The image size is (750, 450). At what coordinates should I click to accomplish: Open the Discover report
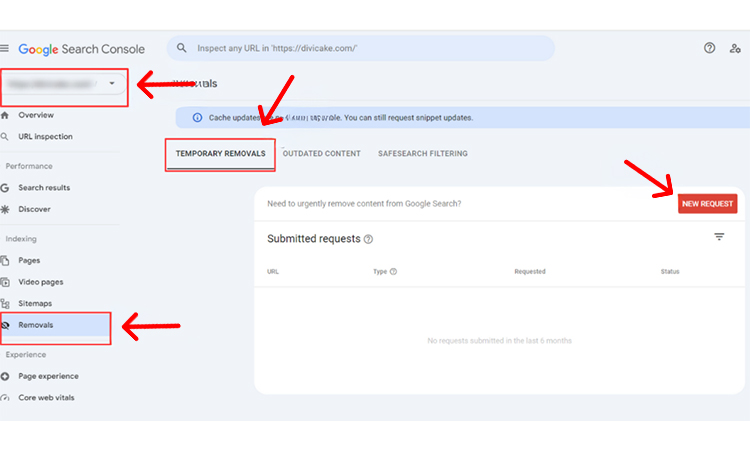[x=34, y=209]
